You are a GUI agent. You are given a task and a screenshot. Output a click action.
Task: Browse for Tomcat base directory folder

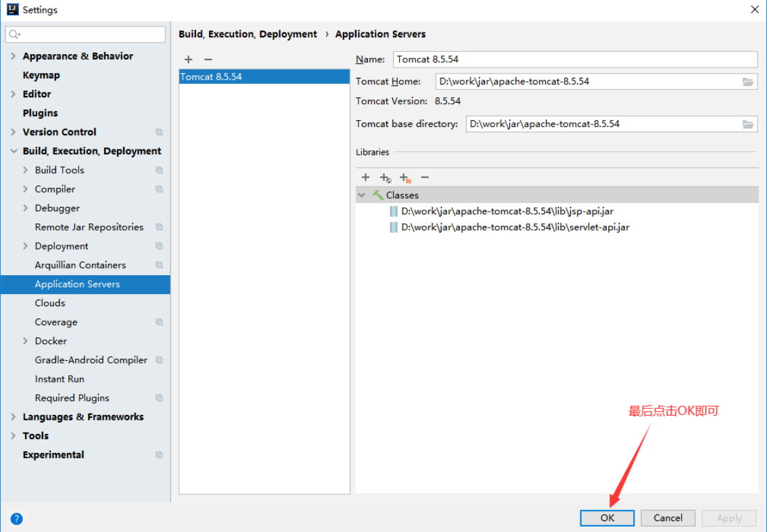click(747, 124)
